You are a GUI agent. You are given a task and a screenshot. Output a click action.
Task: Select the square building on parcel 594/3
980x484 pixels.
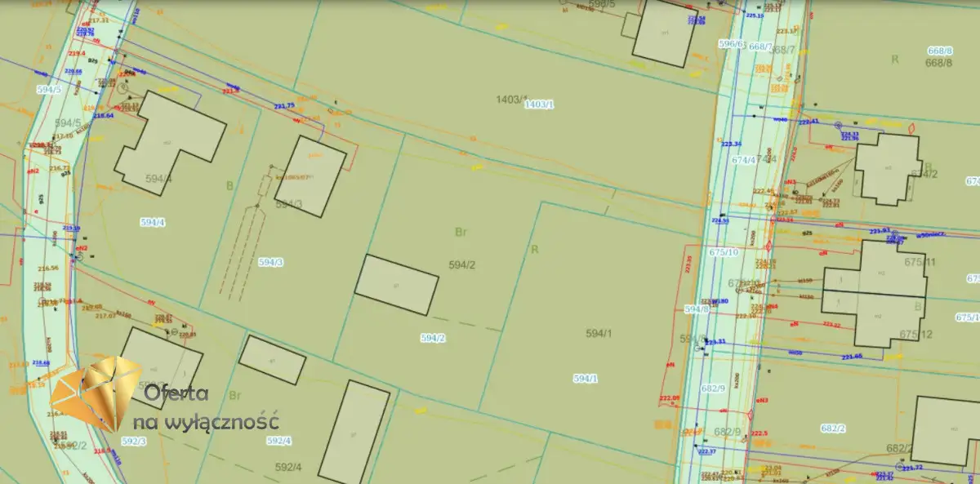(311, 175)
